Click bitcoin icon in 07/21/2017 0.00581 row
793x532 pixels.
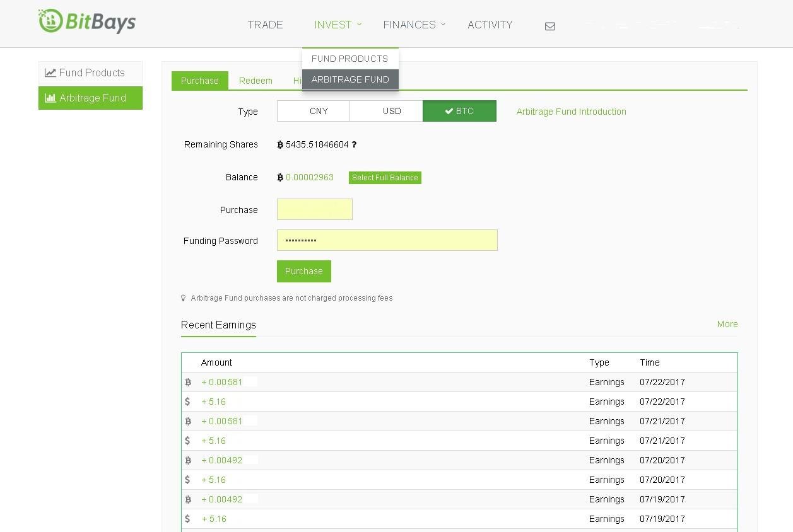pos(188,421)
